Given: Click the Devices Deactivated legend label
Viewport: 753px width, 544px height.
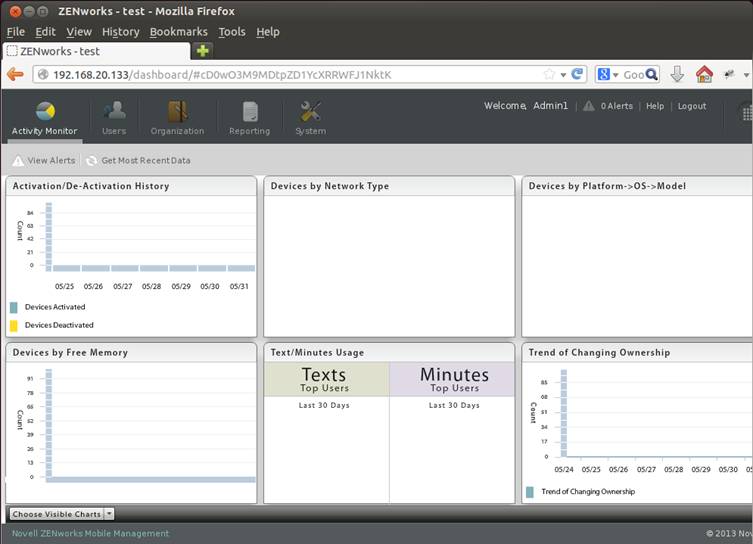Looking at the screenshot, I should 59,325.
